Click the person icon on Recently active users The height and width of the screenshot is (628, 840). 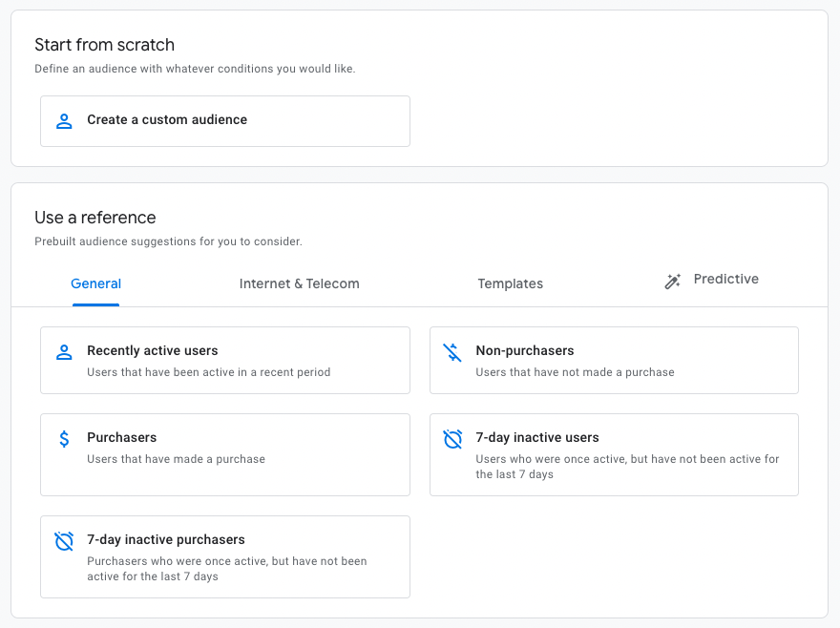pos(64,352)
